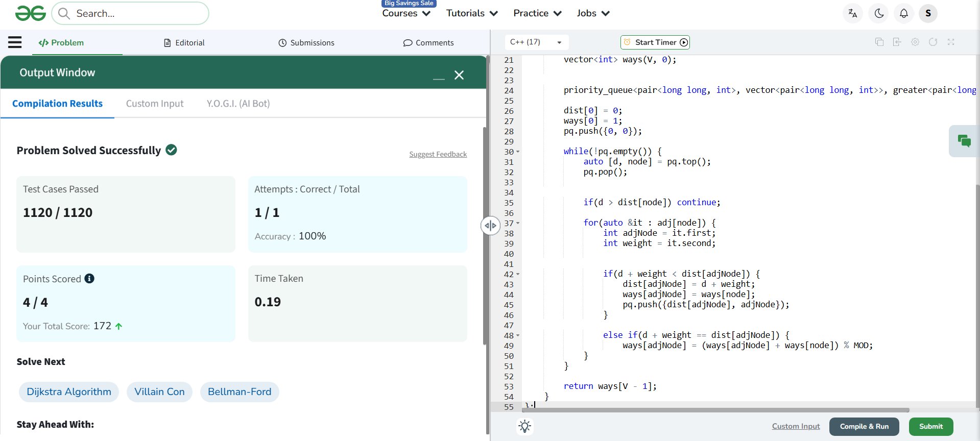This screenshot has height=441, width=980.
Task: Open the notifications bell
Action: click(903, 13)
